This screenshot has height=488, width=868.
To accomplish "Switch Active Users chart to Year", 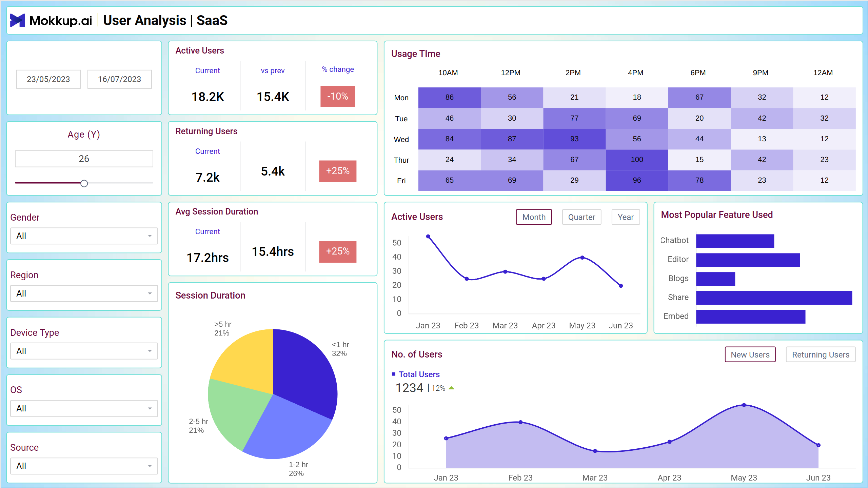I will click(x=626, y=217).
